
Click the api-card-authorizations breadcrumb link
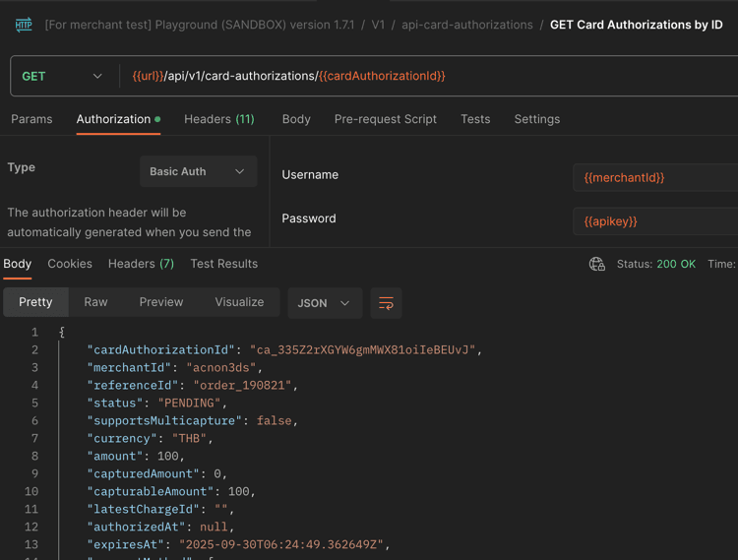pos(466,25)
